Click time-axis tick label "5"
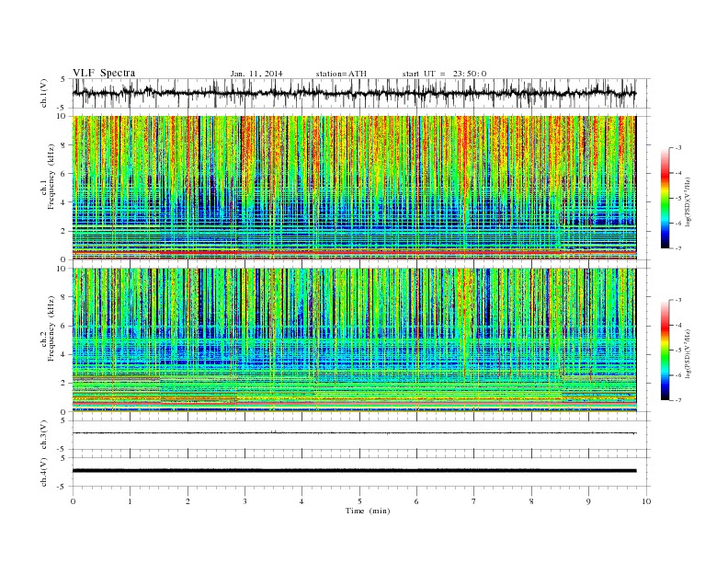 (359, 501)
